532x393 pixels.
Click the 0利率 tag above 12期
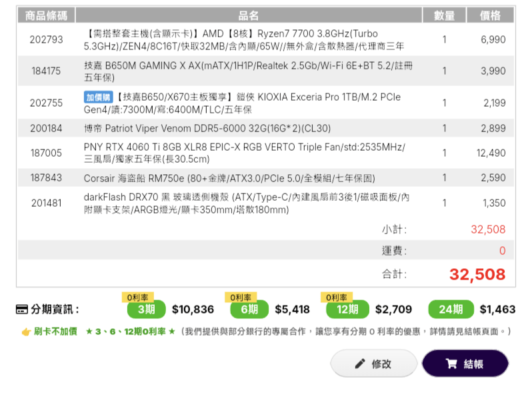[x=337, y=297]
